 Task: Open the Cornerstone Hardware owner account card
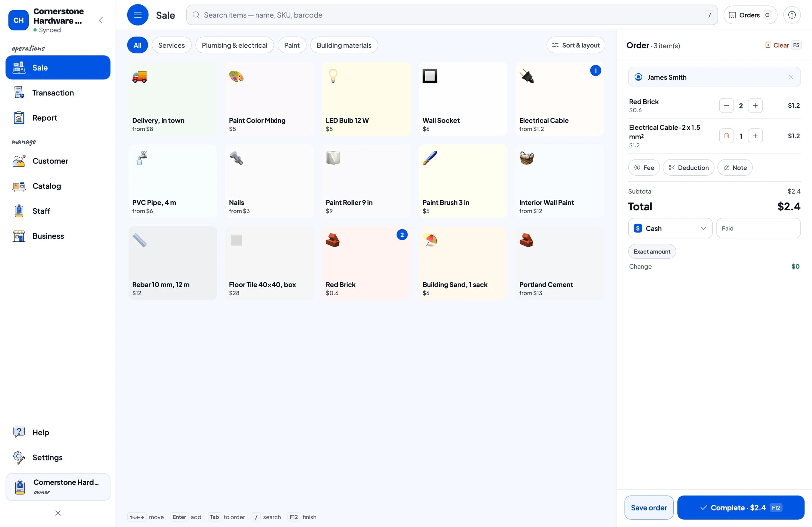coord(58,487)
